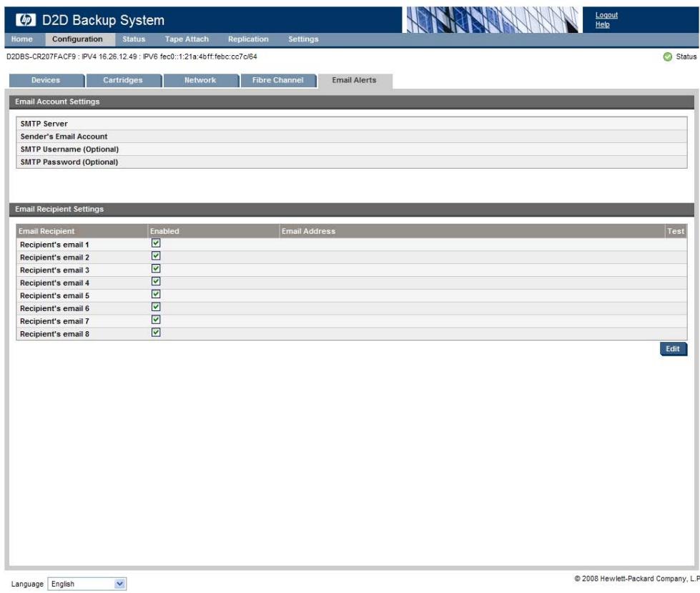Switch to the Cartridges tab
The image size is (700, 593).
tap(124, 80)
